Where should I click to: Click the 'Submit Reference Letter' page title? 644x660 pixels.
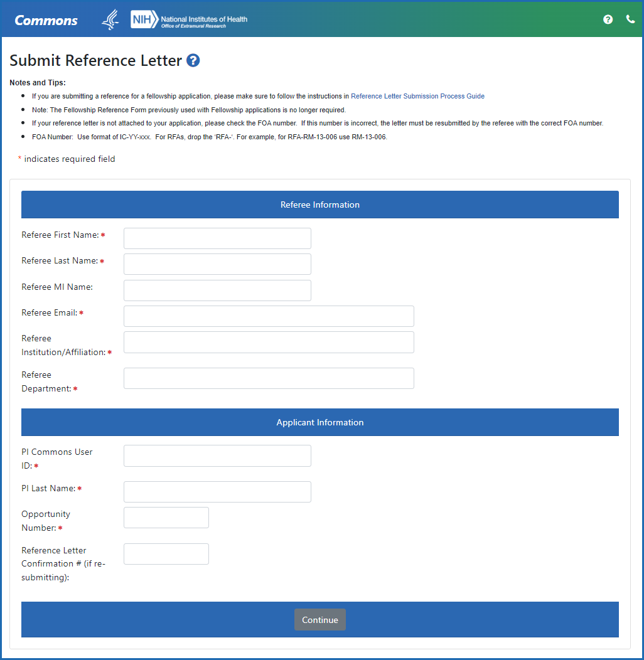click(x=95, y=61)
